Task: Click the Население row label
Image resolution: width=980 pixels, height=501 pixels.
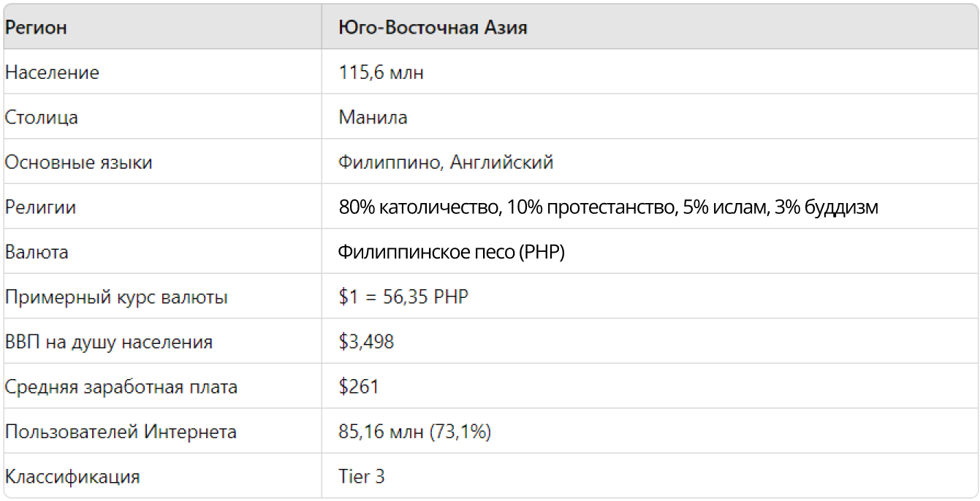Action: [52, 73]
